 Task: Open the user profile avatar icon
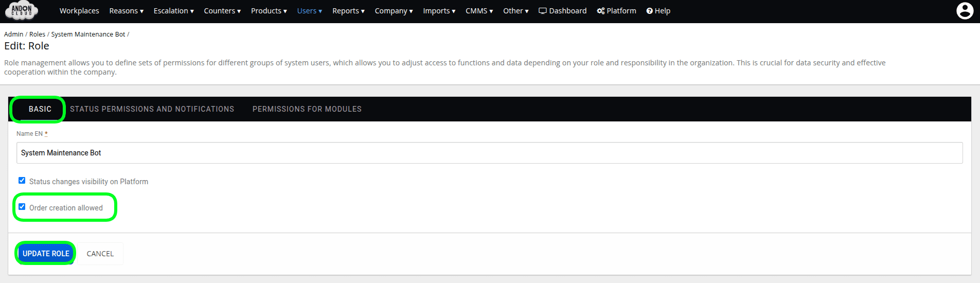click(965, 11)
